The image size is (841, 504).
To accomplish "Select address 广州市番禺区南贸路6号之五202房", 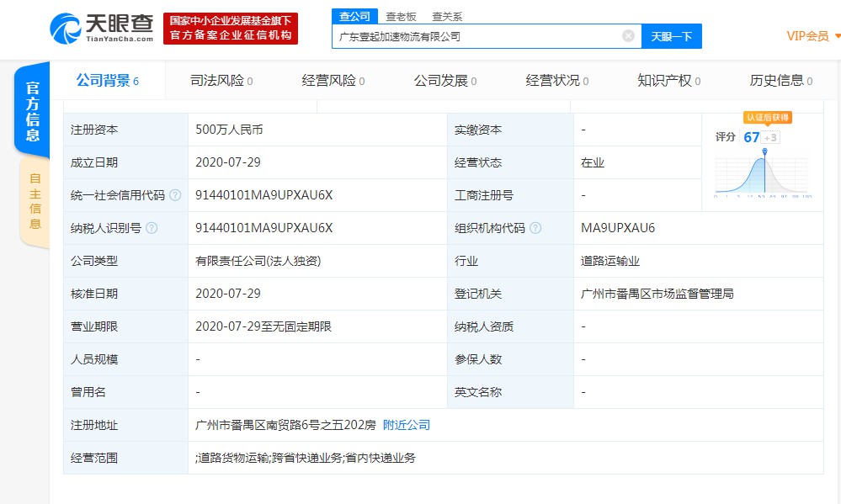I will click(285, 425).
